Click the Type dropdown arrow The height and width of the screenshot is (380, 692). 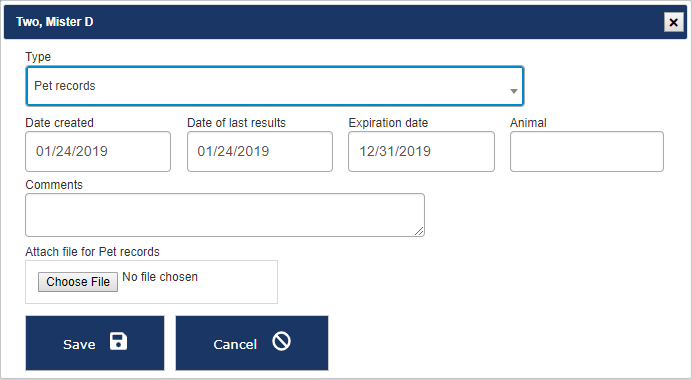514,91
